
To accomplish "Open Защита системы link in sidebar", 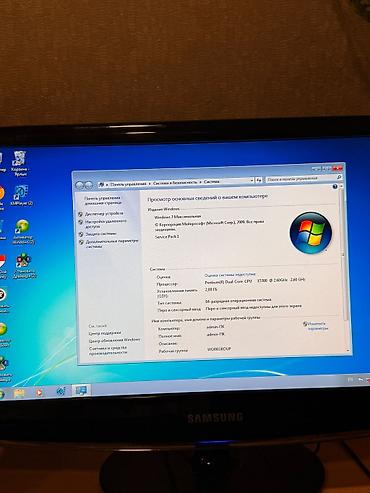I will coord(101,234).
